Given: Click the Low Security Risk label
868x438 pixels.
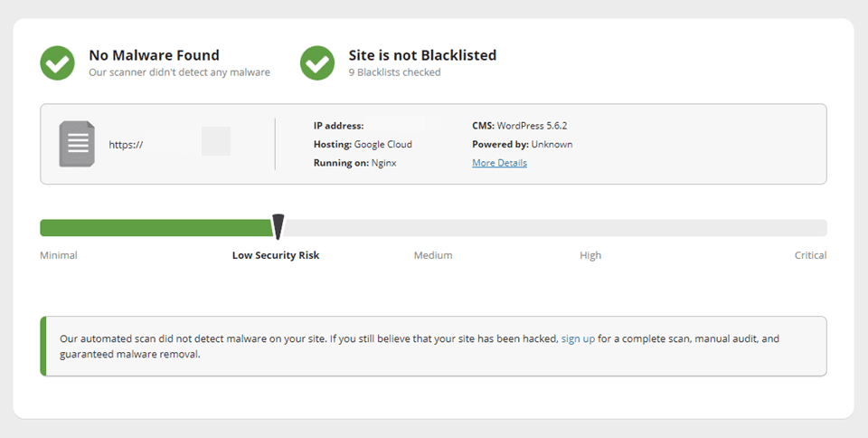Looking at the screenshot, I should click(x=276, y=255).
